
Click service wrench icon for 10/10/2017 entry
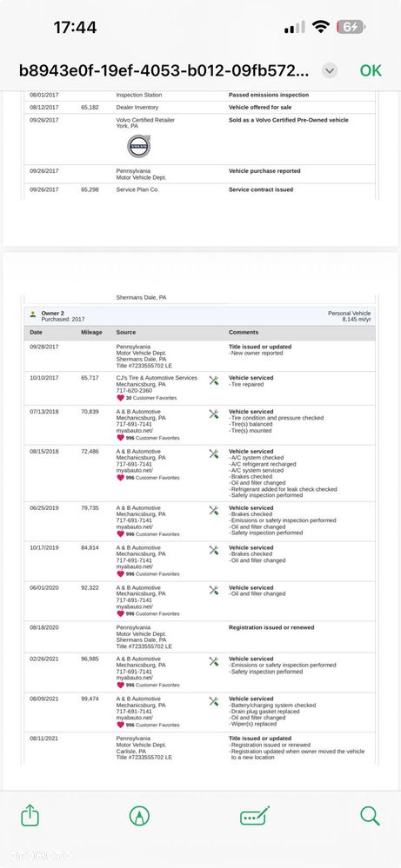coord(214,381)
